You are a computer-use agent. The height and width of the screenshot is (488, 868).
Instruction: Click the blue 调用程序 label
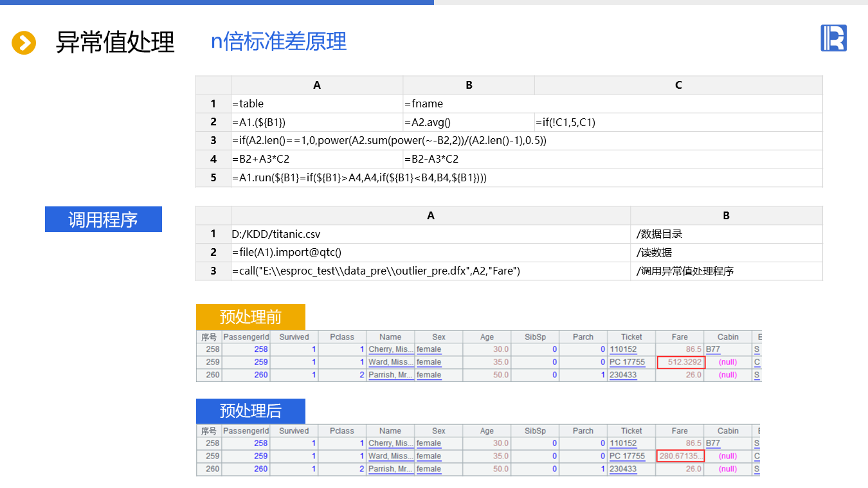(103, 219)
